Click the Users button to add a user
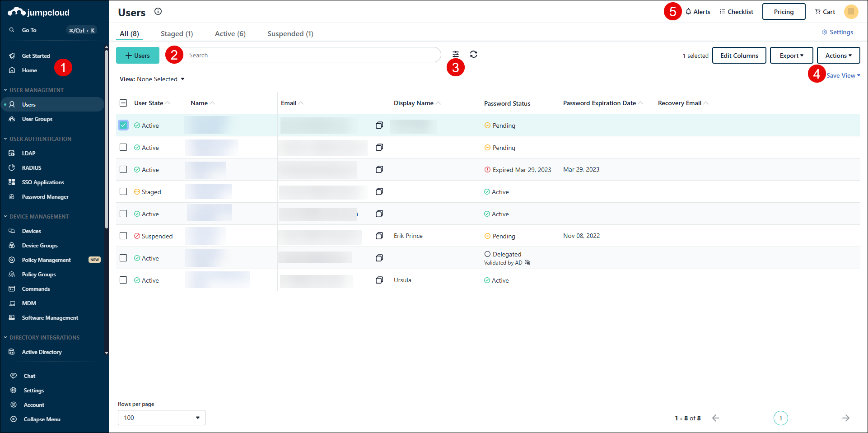Viewport: 868px width, 433px height. (x=137, y=55)
